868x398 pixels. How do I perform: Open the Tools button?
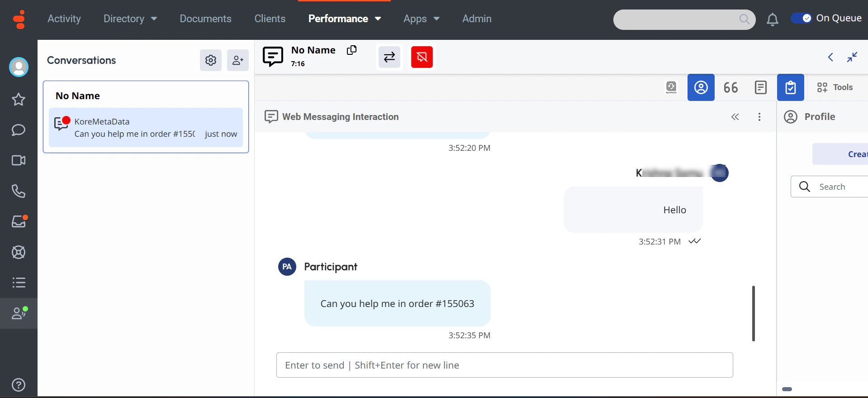pyautogui.click(x=835, y=87)
